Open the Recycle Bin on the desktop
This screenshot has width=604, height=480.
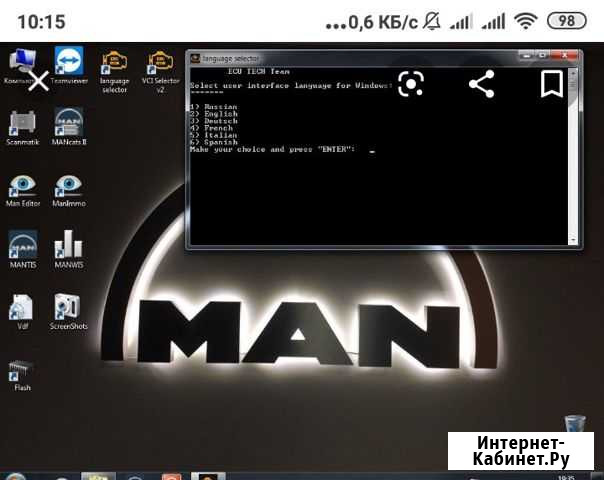[575, 423]
